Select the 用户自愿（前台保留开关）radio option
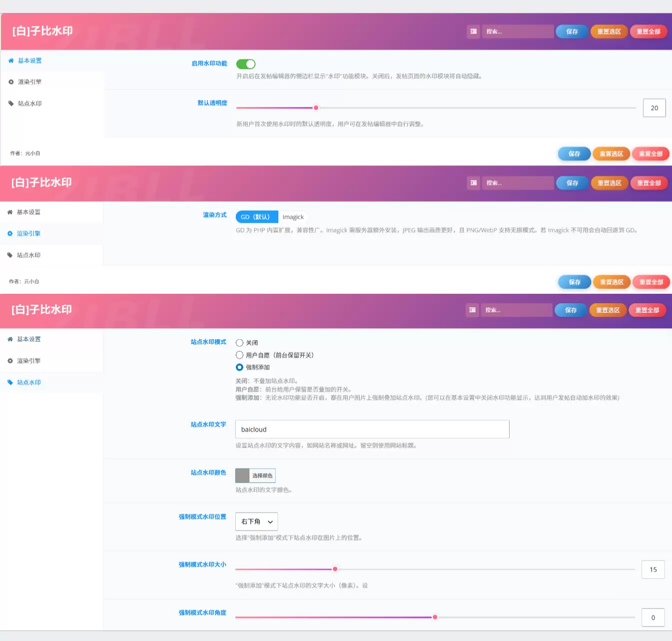The height and width of the screenshot is (641, 672). tap(239, 355)
